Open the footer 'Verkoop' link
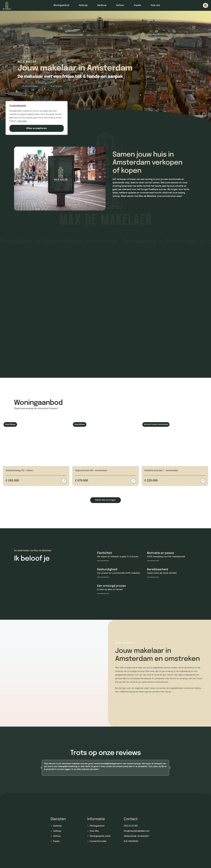Screen dimensions: 211x868 pos(57,831)
